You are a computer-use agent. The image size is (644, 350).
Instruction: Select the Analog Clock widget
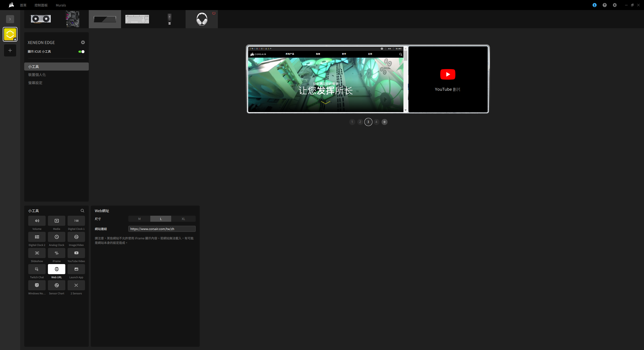(56, 237)
